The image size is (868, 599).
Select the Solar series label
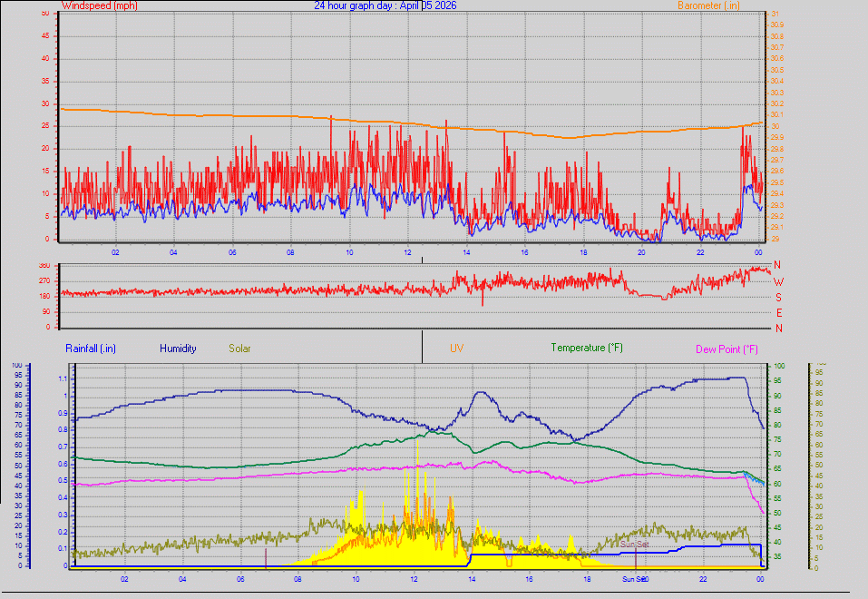coord(239,349)
